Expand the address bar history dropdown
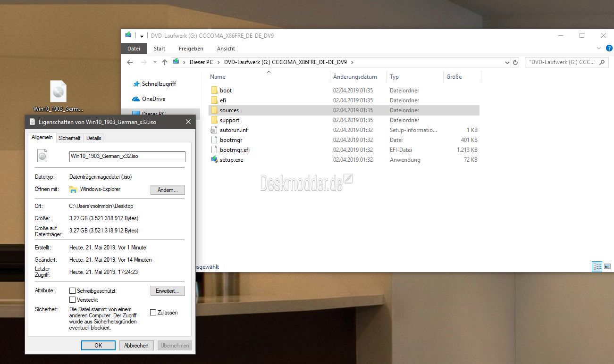Viewport: 614px width, 364px height. (x=507, y=62)
